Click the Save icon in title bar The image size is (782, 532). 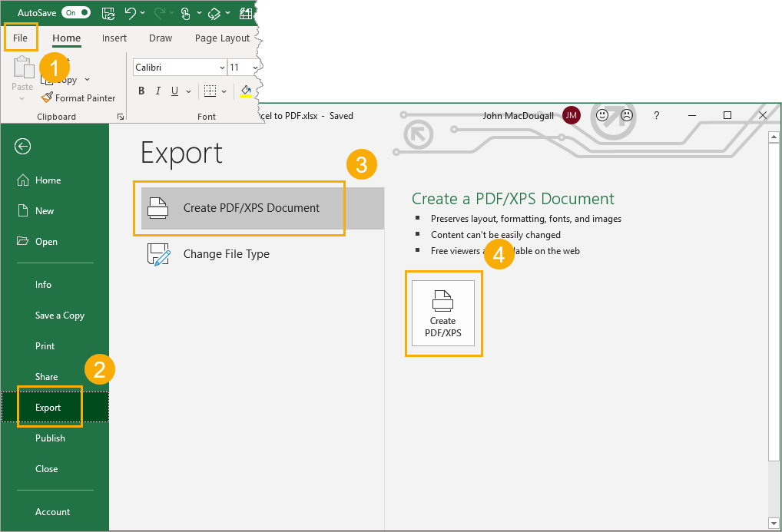(x=108, y=13)
